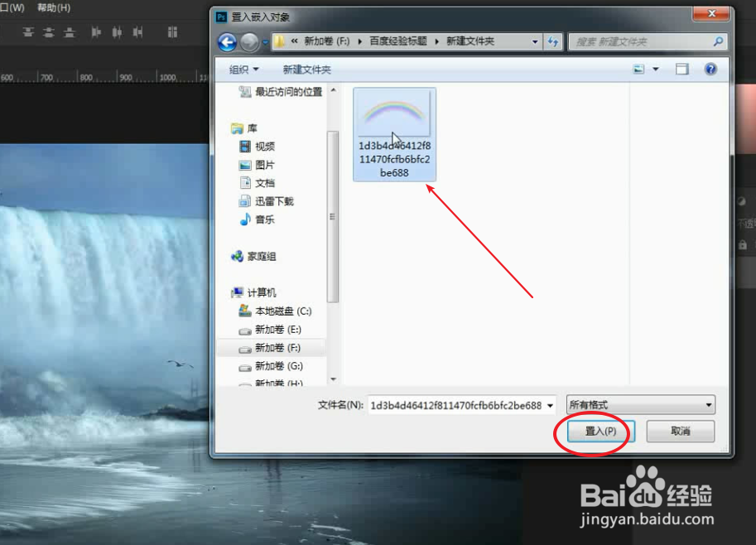Focus the 搜索 新建文件夹 search field
Viewport: 756px width, 545px height.
tap(647, 42)
